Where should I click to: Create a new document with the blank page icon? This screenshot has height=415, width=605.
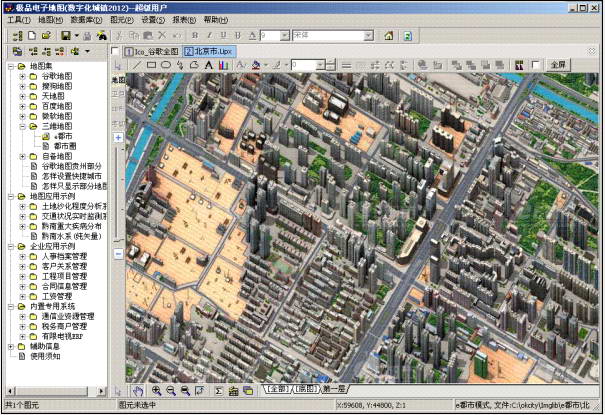click(32, 36)
